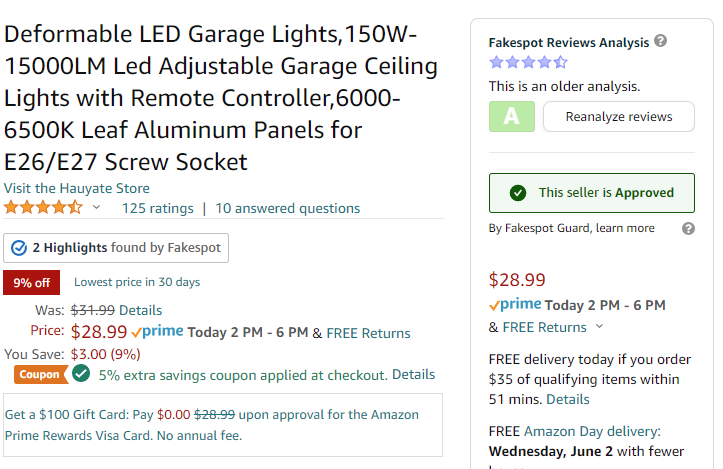
Task: Click the orange product star rating
Action: [x=43, y=208]
